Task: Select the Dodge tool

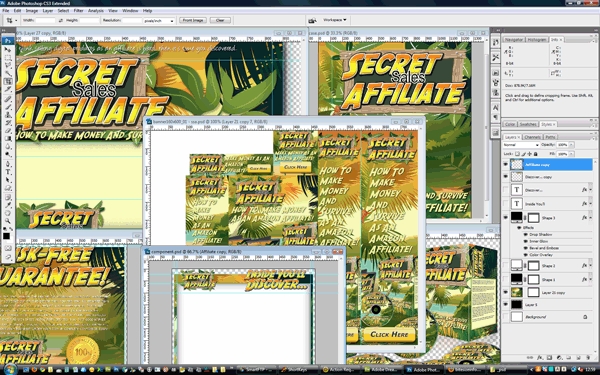Action: point(8,154)
